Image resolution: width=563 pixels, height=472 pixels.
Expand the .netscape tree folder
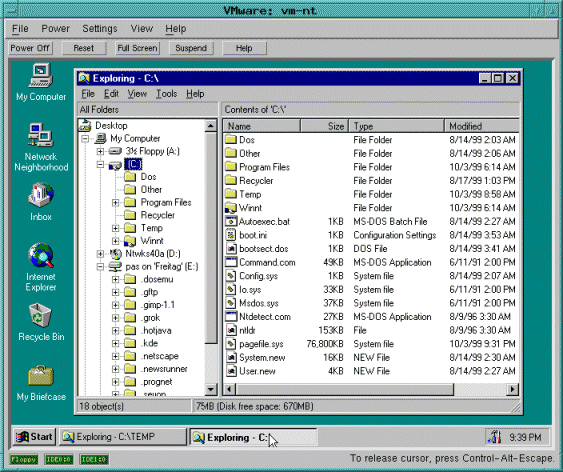(115, 356)
